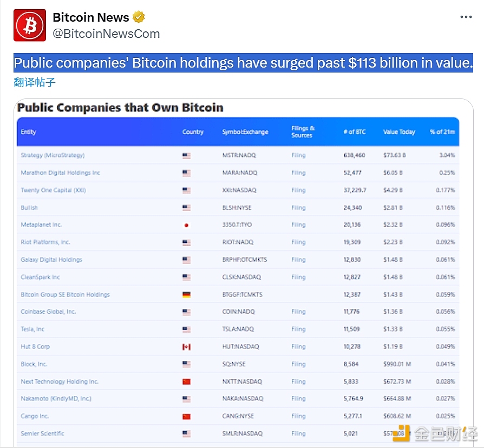Click the Japan flag for Metaplanet
The image size is (484, 448).
pyautogui.click(x=186, y=225)
